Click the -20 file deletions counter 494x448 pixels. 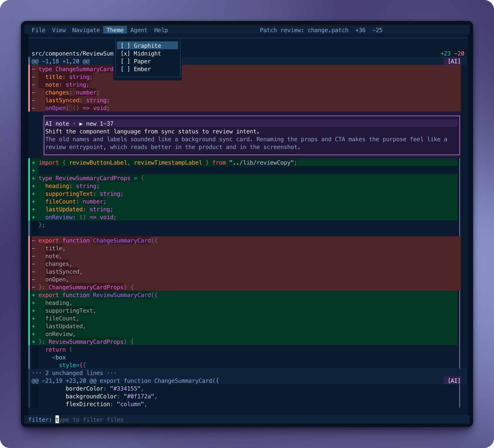[x=459, y=53]
